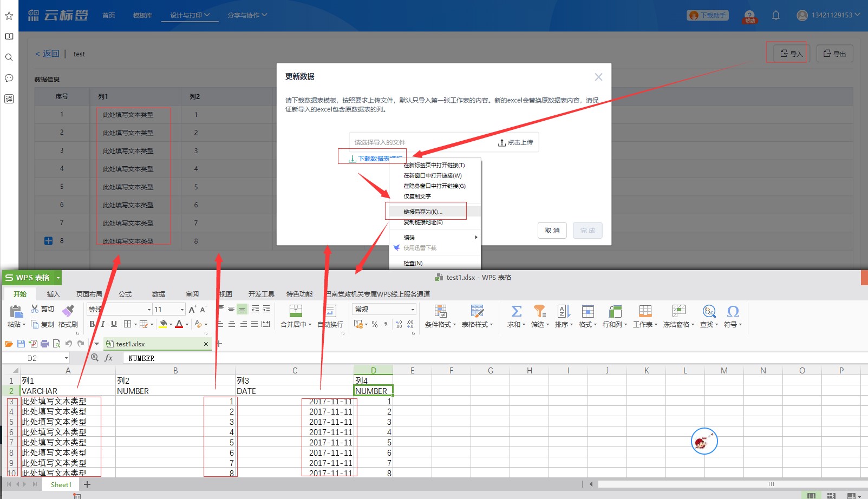868x499 pixels.
Task: Expand the 设计与打印 menu
Action: click(x=190, y=15)
